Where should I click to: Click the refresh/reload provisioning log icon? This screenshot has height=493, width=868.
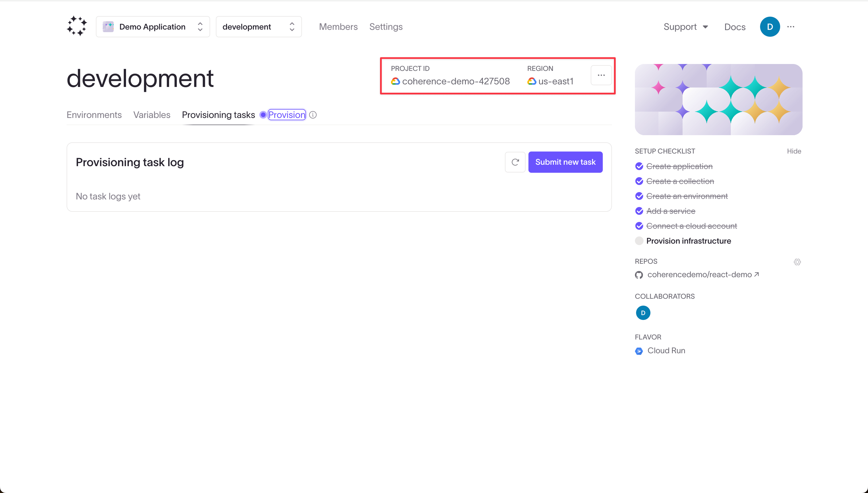point(514,162)
